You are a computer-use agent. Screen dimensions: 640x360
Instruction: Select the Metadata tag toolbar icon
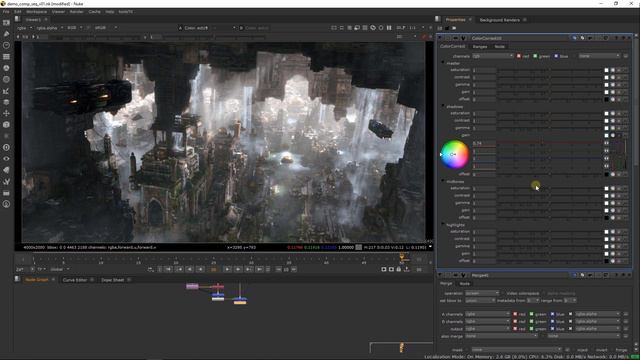[x=7, y=170]
